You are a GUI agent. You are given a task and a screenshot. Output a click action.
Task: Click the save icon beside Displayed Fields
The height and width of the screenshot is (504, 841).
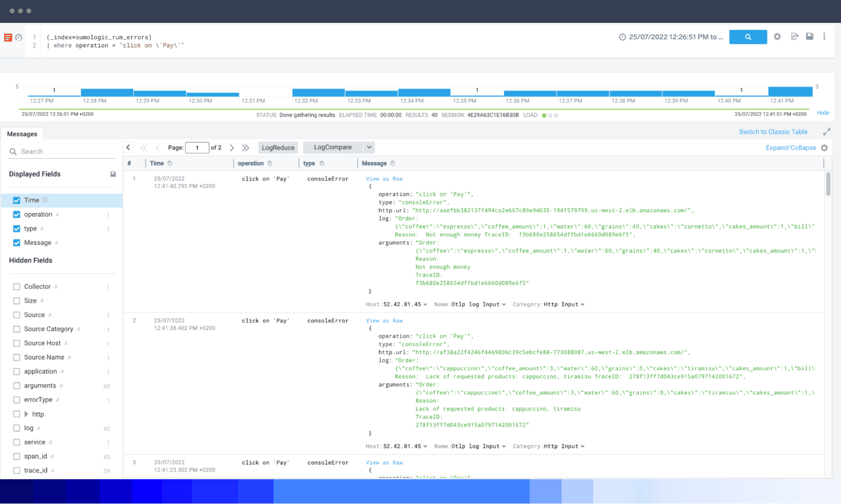(113, 174)
